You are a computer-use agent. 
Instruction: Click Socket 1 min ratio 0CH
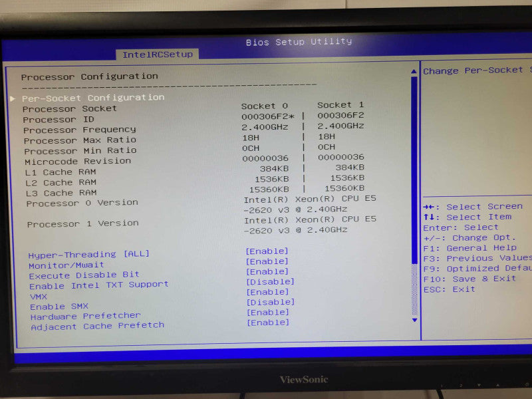[327, 147]
